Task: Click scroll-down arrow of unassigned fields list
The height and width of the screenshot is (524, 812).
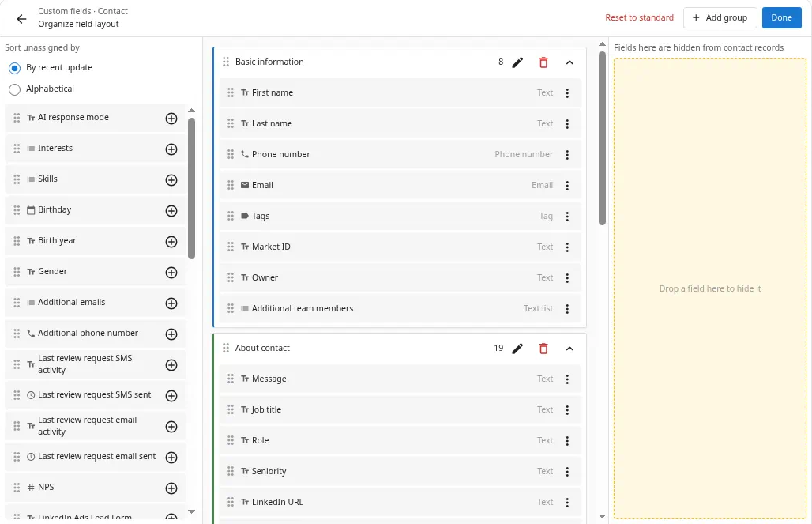Action: click(x=192, y=511)
